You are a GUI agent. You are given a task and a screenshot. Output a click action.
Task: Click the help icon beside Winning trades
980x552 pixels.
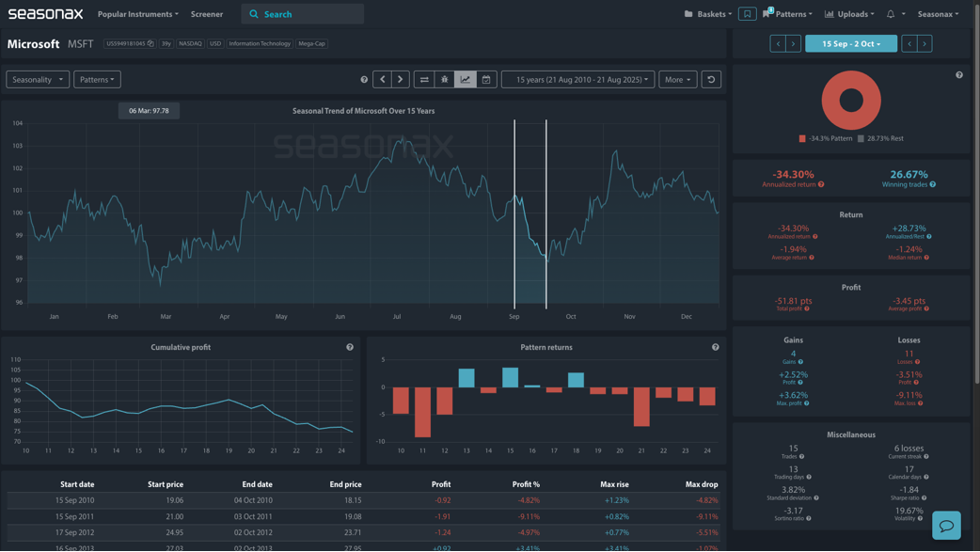(932, 184)
